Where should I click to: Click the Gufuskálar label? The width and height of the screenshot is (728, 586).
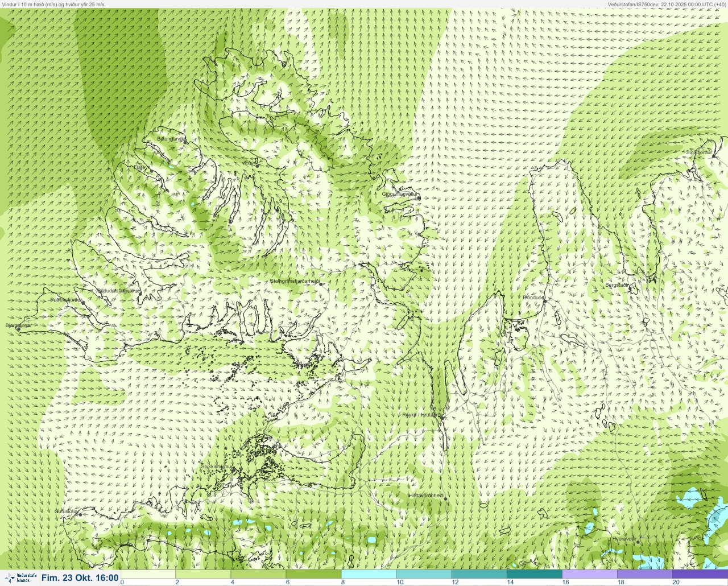point(66,511)
